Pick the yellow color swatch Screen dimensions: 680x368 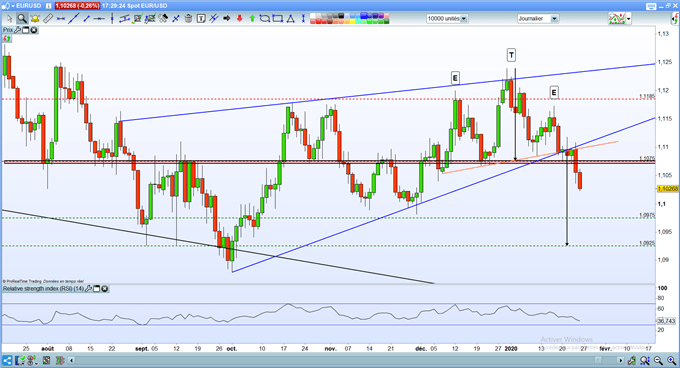(353, 21)
